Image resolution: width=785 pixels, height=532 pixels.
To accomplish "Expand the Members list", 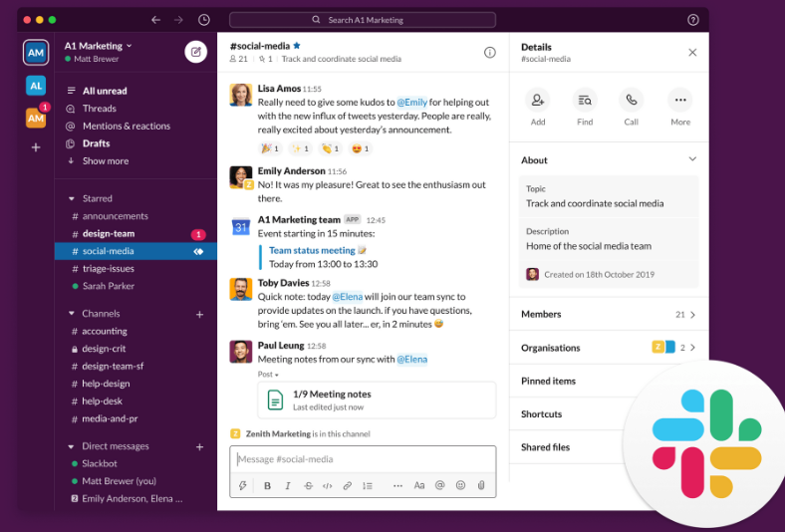I will pyautogui.click(x=609, y=314).
